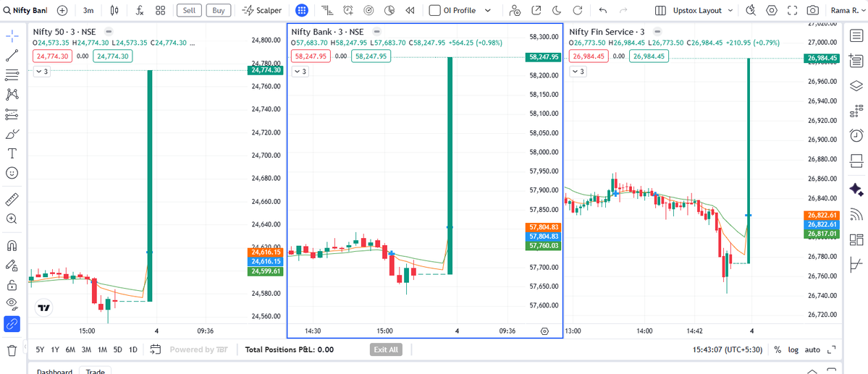The height and width of the screenshot is (374, 868).
Task: Select the trend line drawing tool
Action: click(12, 55)
